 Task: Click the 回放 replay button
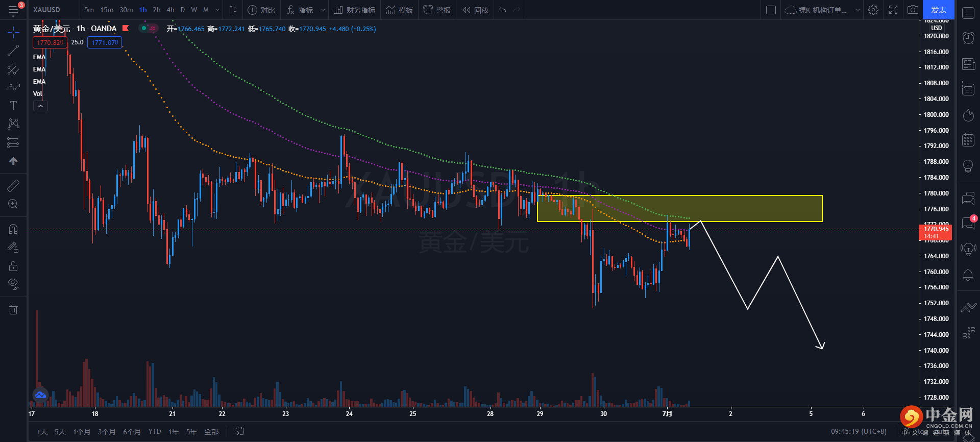pos(475,10)
